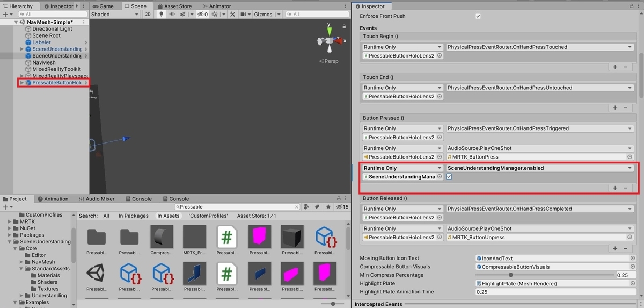Toggle scene audio speaker icon
The height and width of the screenshot is (308, 644).
171,15
